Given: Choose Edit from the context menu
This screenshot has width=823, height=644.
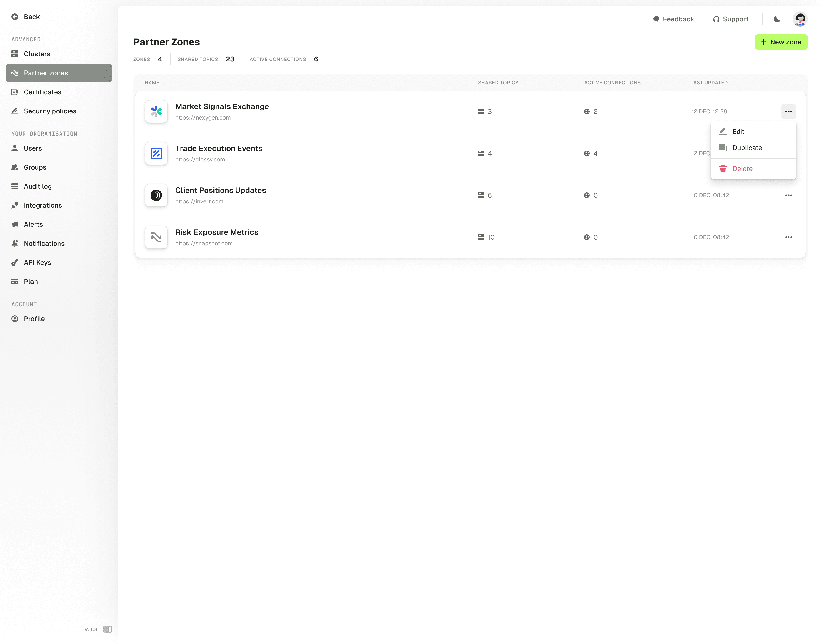Looking at the screenshot, I should 738,132.
